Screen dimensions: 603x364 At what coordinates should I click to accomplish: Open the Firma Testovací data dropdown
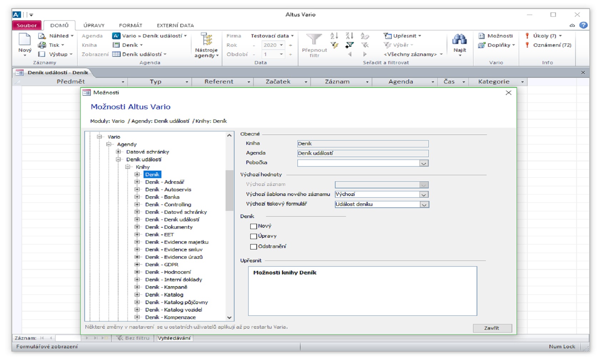(272, 36)
